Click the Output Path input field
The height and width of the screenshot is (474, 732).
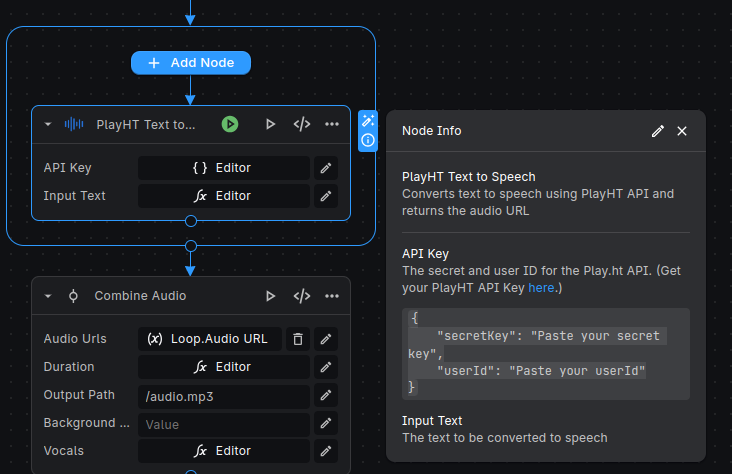click(223, 396)
